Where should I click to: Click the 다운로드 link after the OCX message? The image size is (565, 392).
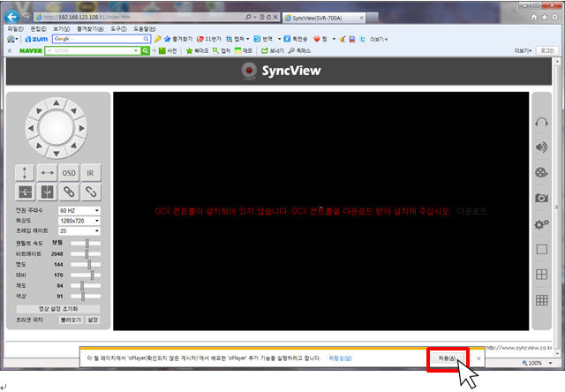(471, 211)
